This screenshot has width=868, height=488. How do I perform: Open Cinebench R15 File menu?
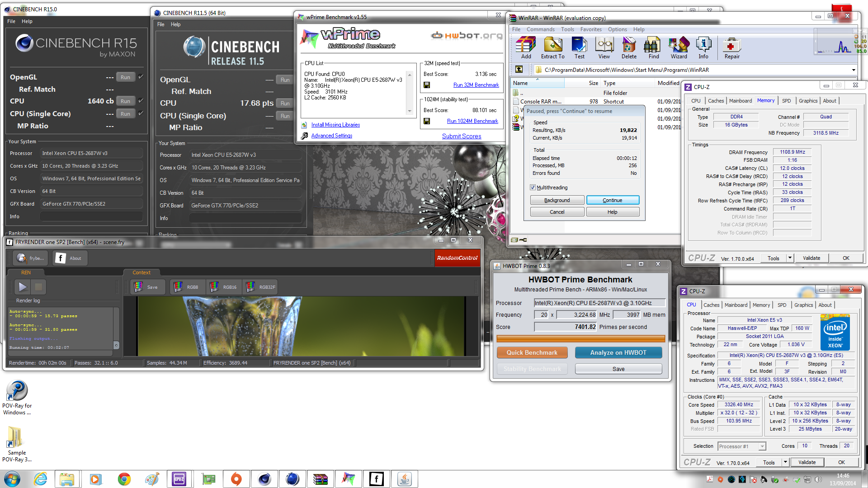(x=11, y=21)
